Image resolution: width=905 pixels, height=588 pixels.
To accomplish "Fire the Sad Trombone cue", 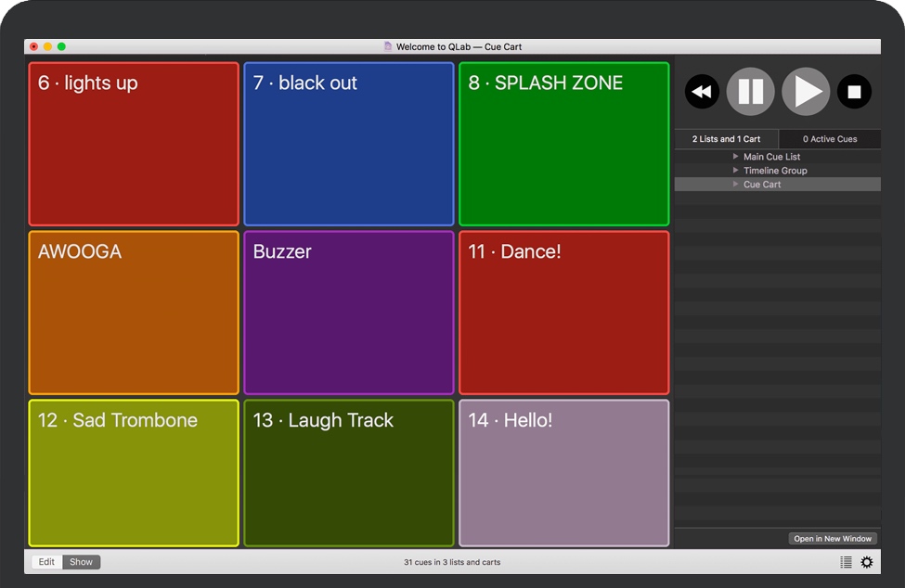I will click(x=134, y=473).
